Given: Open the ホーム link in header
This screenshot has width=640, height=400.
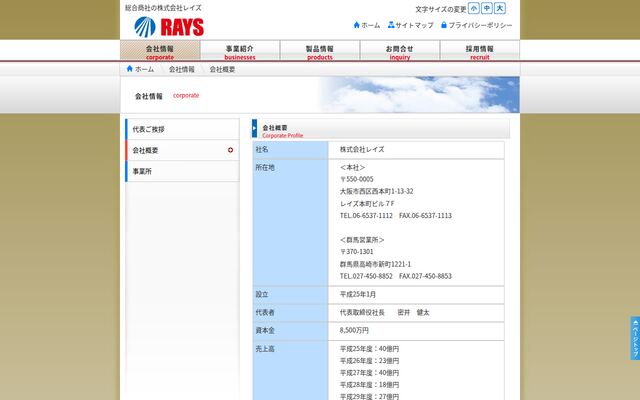Looking at the screenshot, I should click(371, 25).
